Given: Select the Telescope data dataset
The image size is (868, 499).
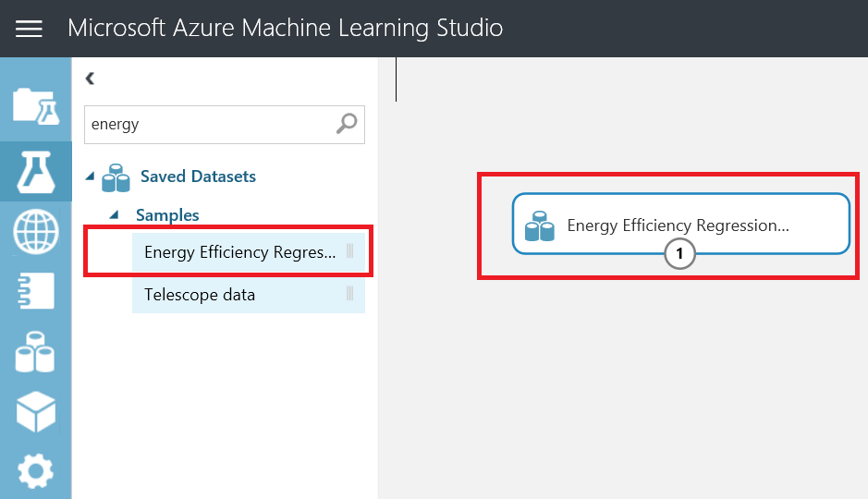Looking at the screenshot, I should (x=200, y=295).
